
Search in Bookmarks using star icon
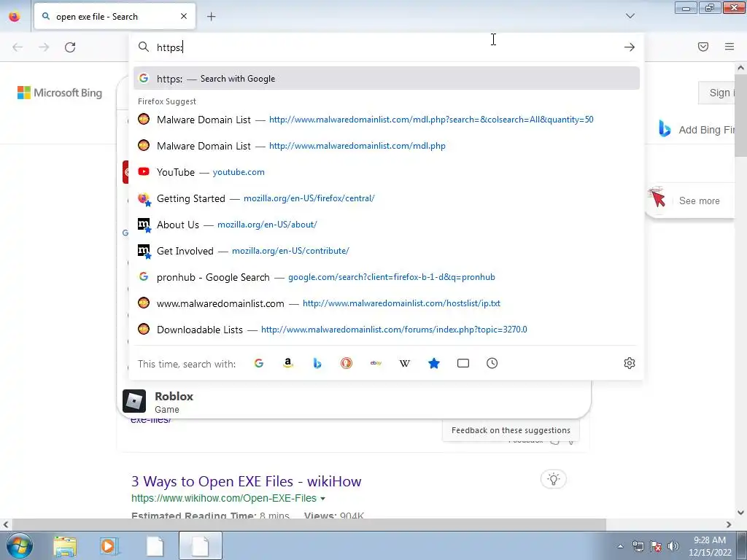(x=434, y=363)
